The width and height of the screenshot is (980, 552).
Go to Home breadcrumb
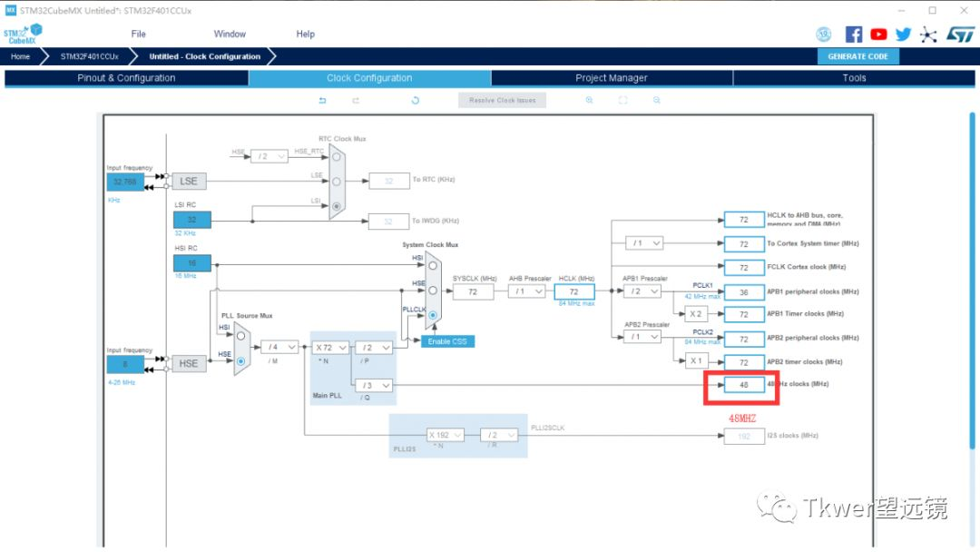click(20, 56)
